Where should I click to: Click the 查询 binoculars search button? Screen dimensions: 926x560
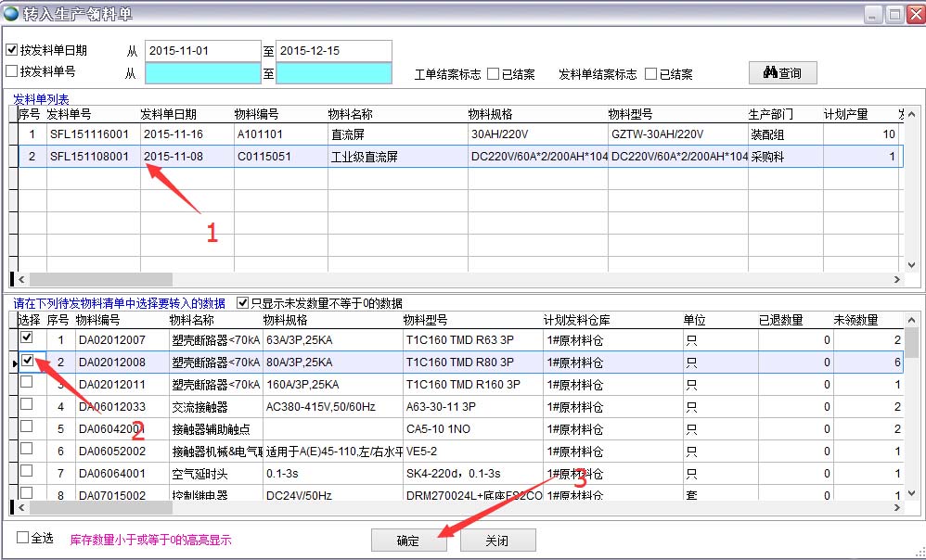782,72
